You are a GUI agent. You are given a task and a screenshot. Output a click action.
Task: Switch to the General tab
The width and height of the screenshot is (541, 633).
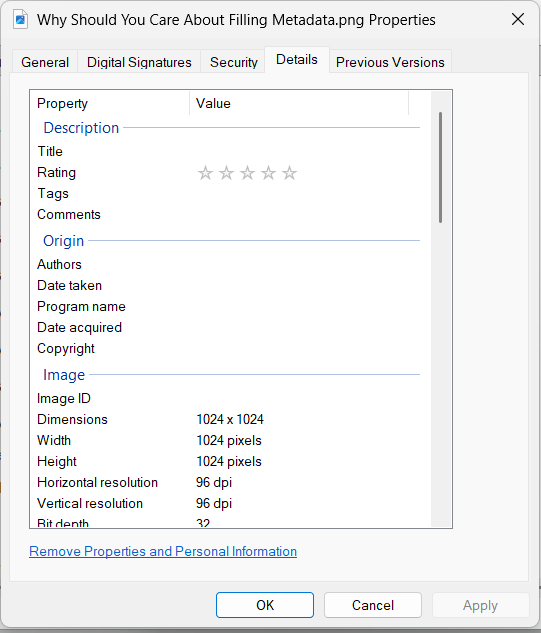45,62
